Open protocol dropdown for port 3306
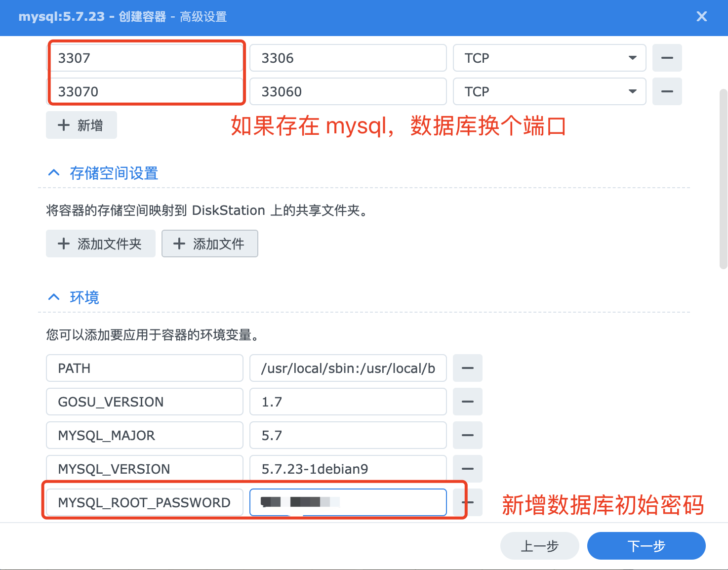The height and width of the screenshot is (570, 728). point(550,58)
